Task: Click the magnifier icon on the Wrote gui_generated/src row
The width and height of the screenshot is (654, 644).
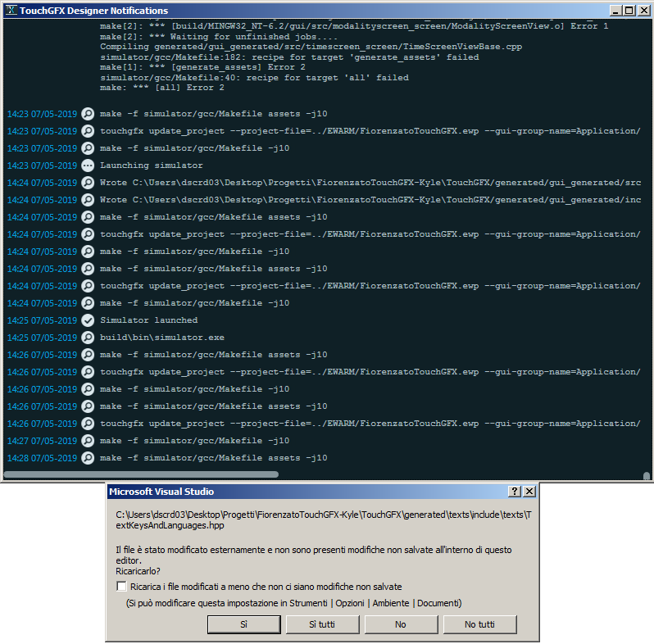Action: pyautogui.click(x=88, y=183)
